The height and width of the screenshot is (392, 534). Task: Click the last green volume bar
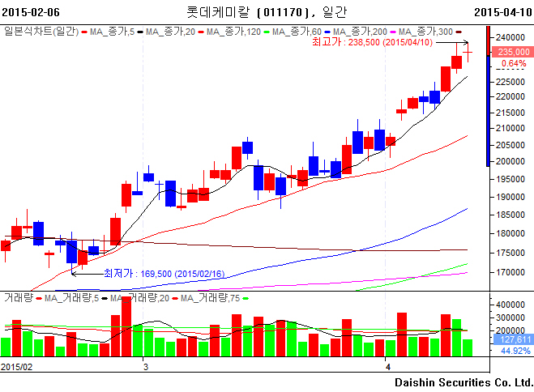point(468,347)
